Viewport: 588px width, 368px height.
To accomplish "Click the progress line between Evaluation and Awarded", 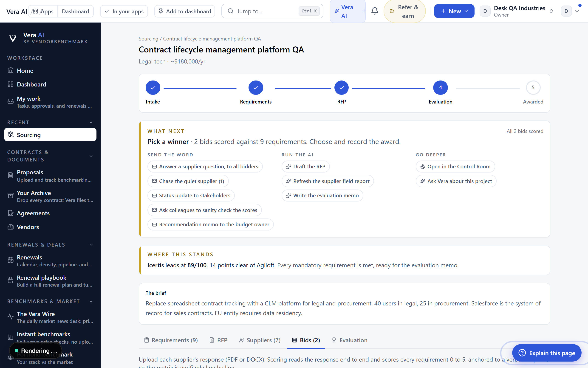I will point(487,89).
